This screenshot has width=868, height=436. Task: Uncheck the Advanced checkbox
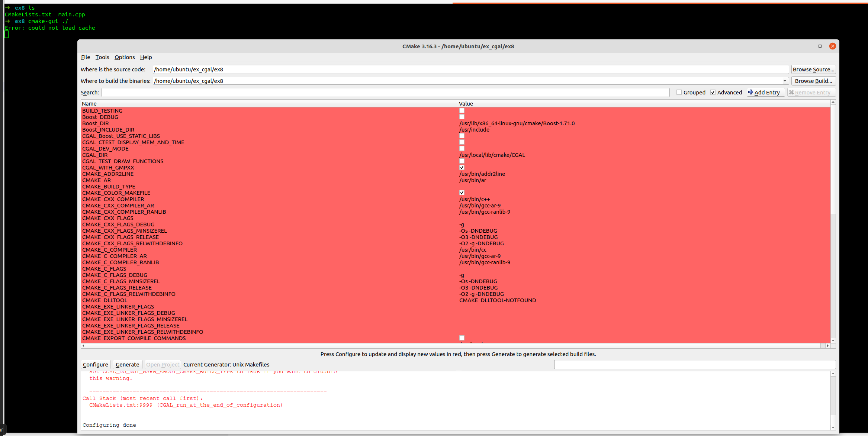[x=713, y=93]
